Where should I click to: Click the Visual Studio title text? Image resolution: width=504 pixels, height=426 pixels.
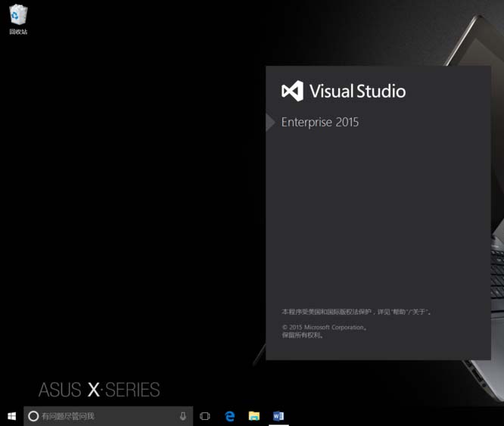coord(357,92)
